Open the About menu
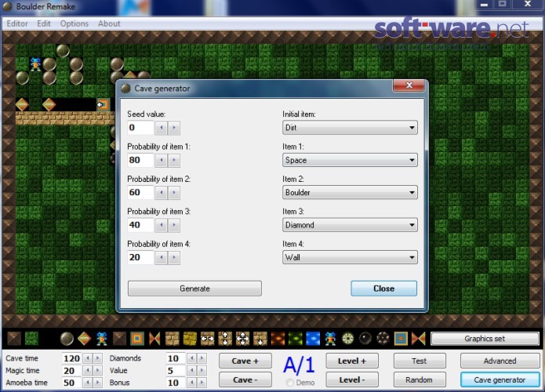This screenshot has height=392, width=545. click(109, 24)
